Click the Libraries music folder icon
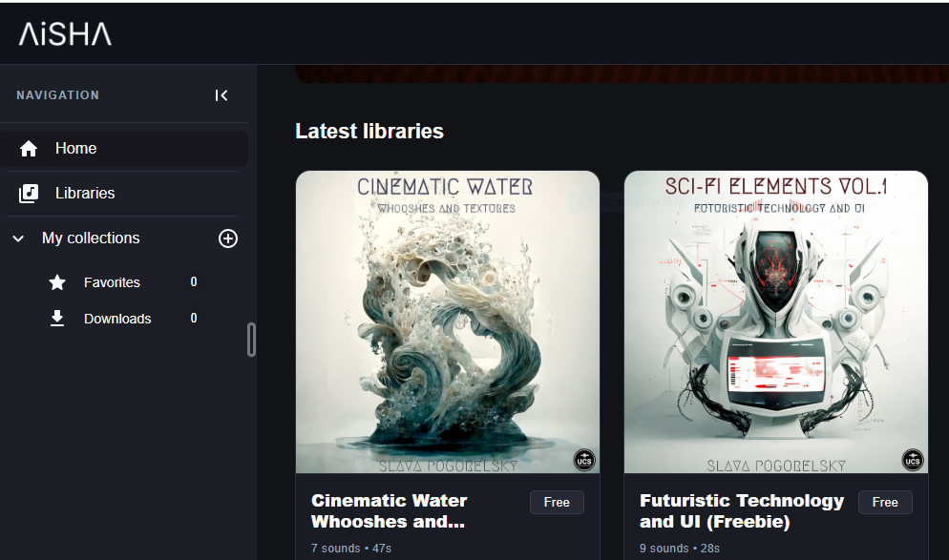 pos(29,194)
